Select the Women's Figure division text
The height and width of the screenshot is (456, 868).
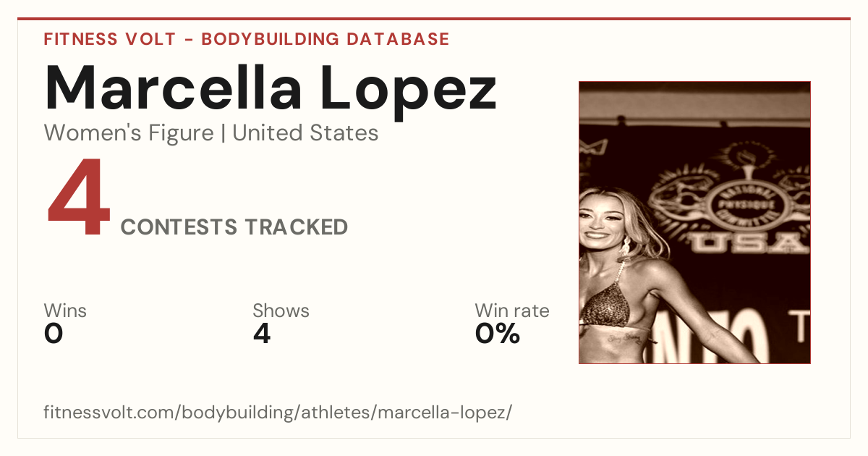(x=129, y=133)
